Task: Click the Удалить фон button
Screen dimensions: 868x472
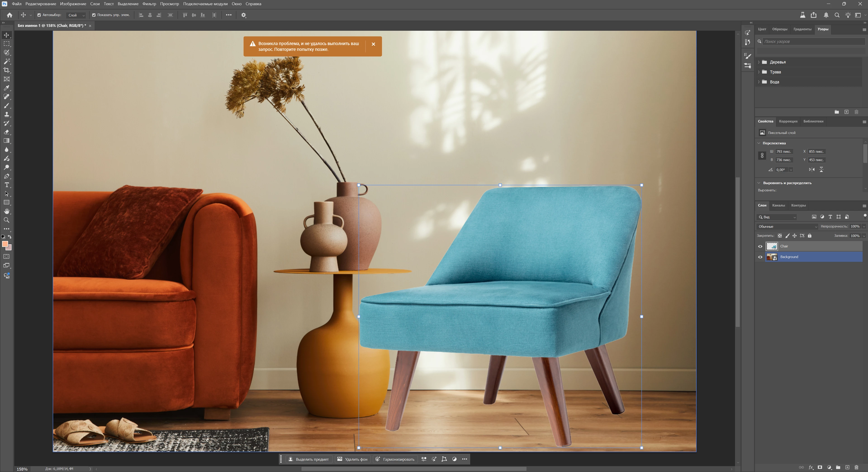Action: 352,459
